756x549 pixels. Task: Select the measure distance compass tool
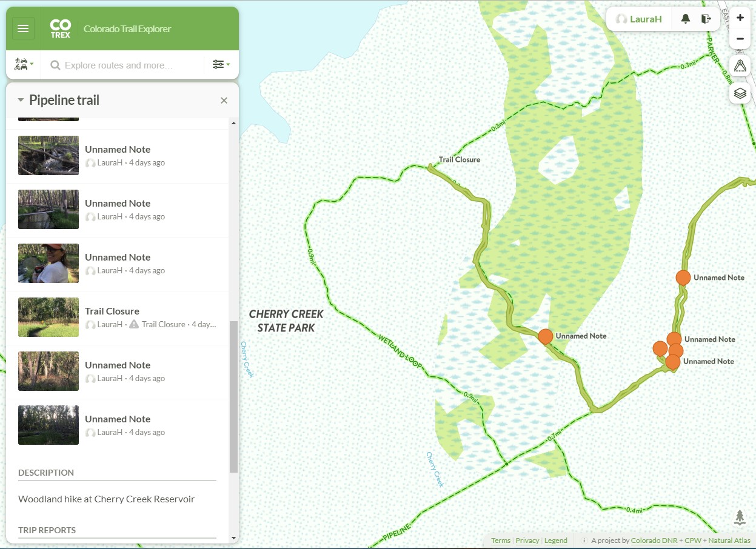[x=740, y=66]
